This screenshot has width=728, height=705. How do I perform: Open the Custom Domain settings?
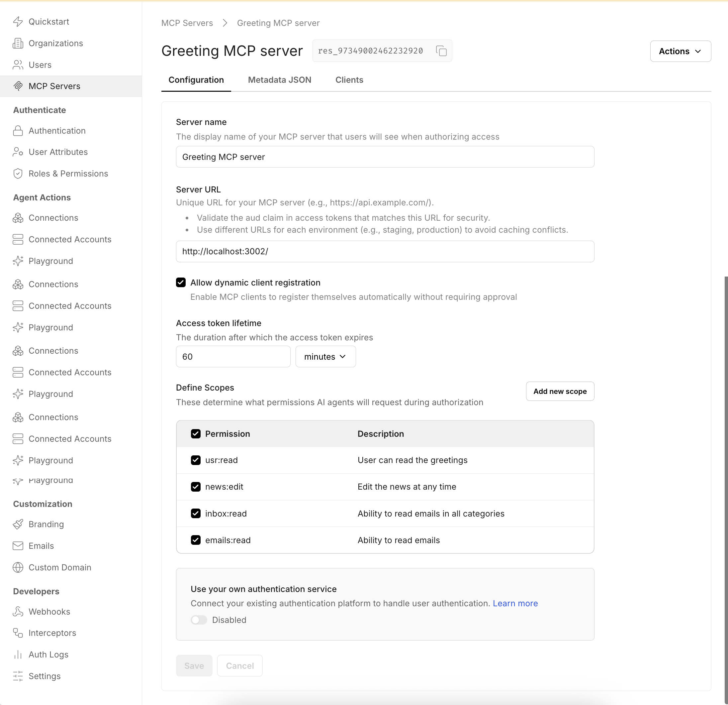(x=60, y=567)
